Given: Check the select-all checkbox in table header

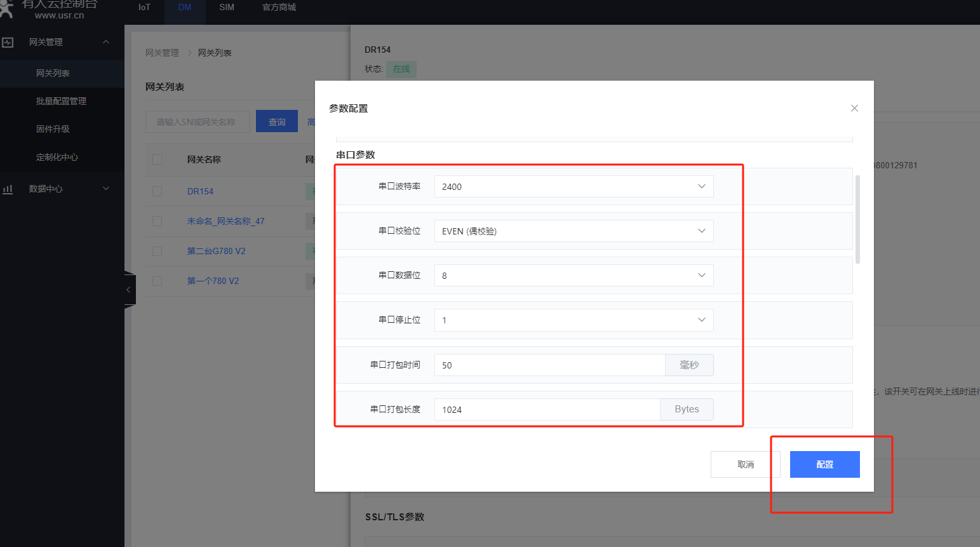Looking at the screenshot, I should click(158, 159).
